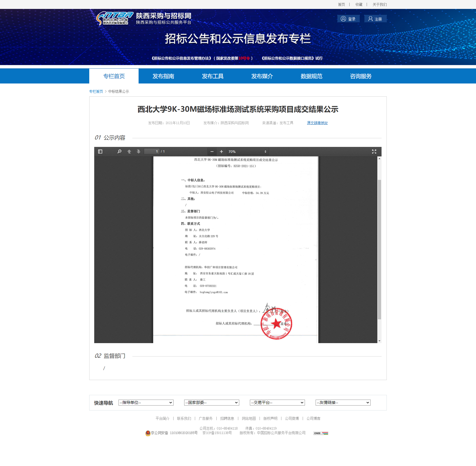476x466 pixels.
Task: Open the 联系我们 footer link
Action: click(x=184, y=418)
